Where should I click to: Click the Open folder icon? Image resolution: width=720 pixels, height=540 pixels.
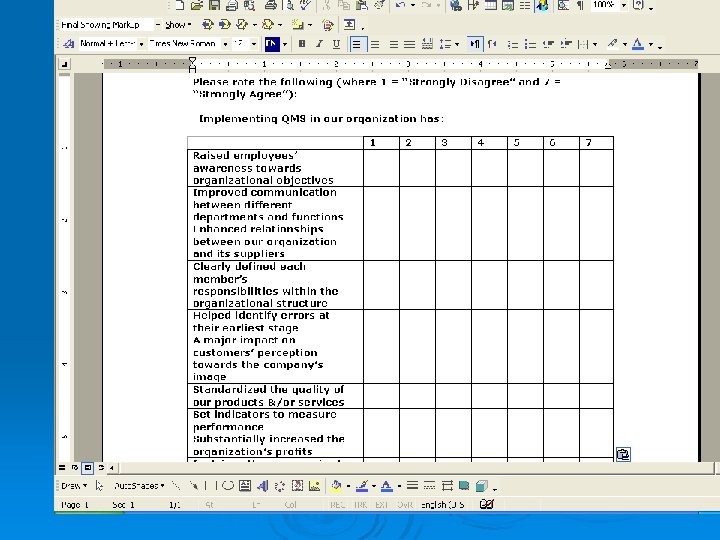(x=197, y=6)
